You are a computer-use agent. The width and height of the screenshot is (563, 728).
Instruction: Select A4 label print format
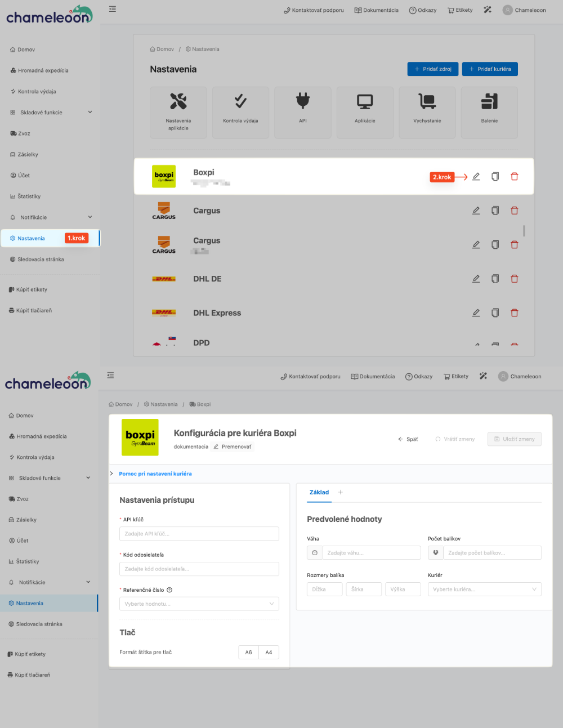point(269,653)
